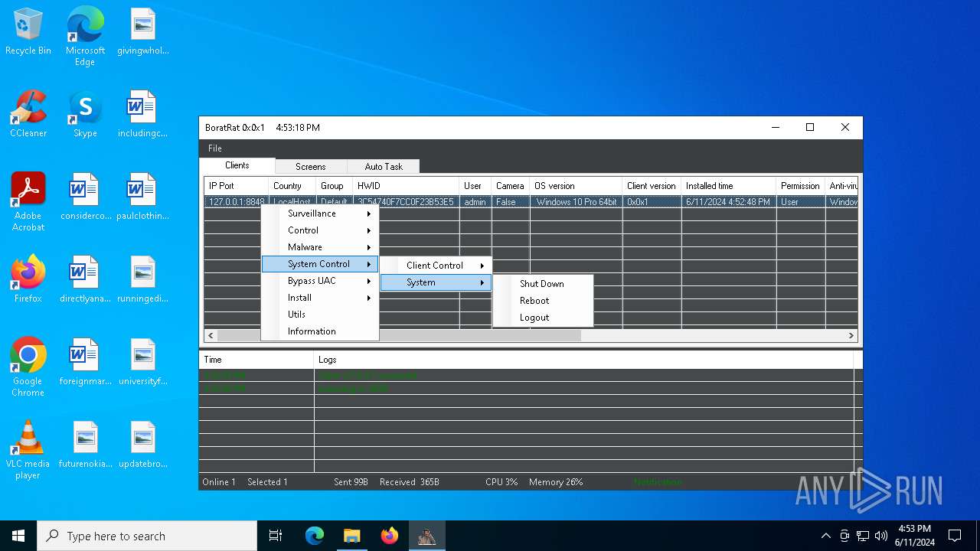
Task: Select the runningedi... image file icon
Action: click(x=142, y=280)
